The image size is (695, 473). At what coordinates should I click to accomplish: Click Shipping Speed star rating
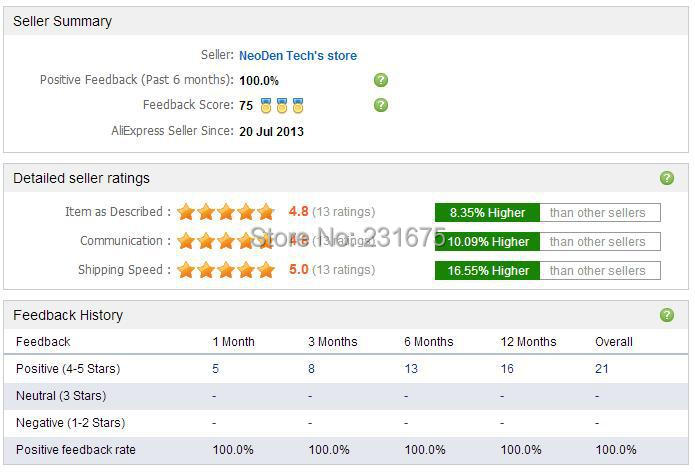[x=226, y=270]
